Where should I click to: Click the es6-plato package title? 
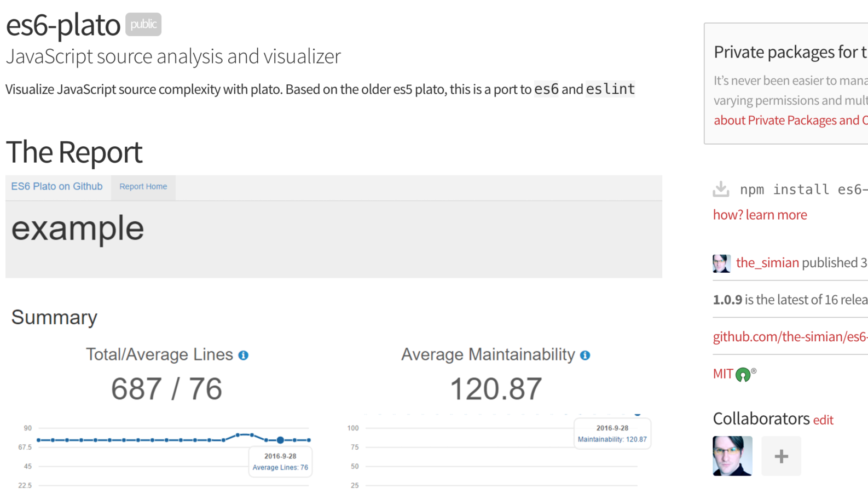pos(63,25)
